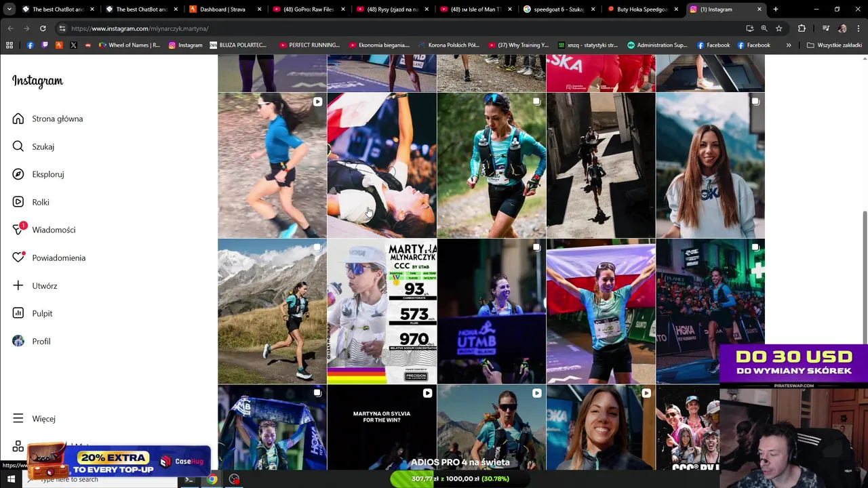Open the new tab plus button
The height and width of the screenshot is (488, 868).
tap(776, 9)
